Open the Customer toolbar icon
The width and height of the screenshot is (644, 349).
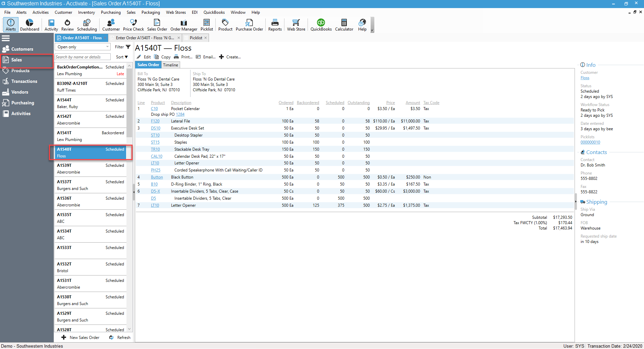(x=111, y=25)
